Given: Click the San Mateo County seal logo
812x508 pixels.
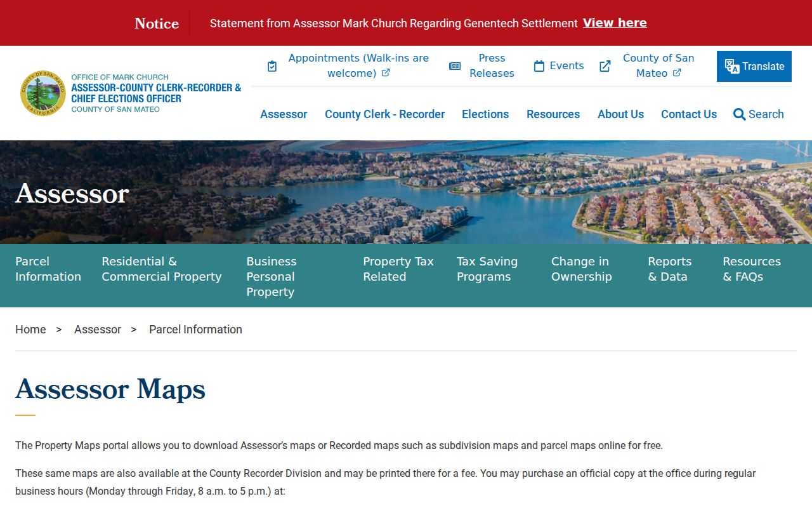Looking at the screenshot, I should pos(43,93).
